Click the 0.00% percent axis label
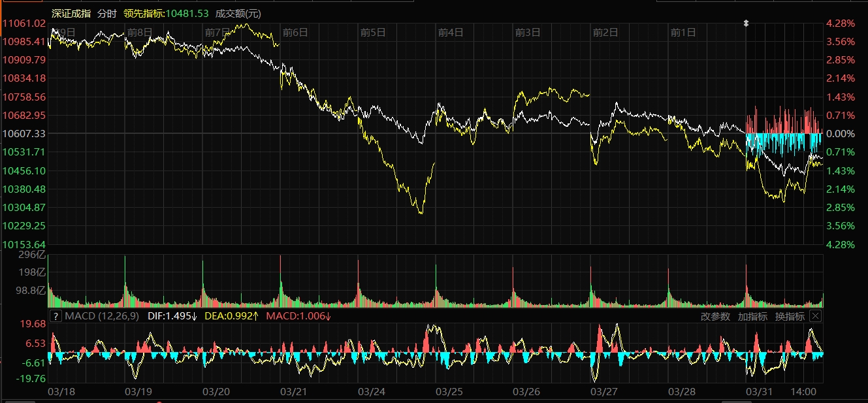 click(x=841, y=133)
